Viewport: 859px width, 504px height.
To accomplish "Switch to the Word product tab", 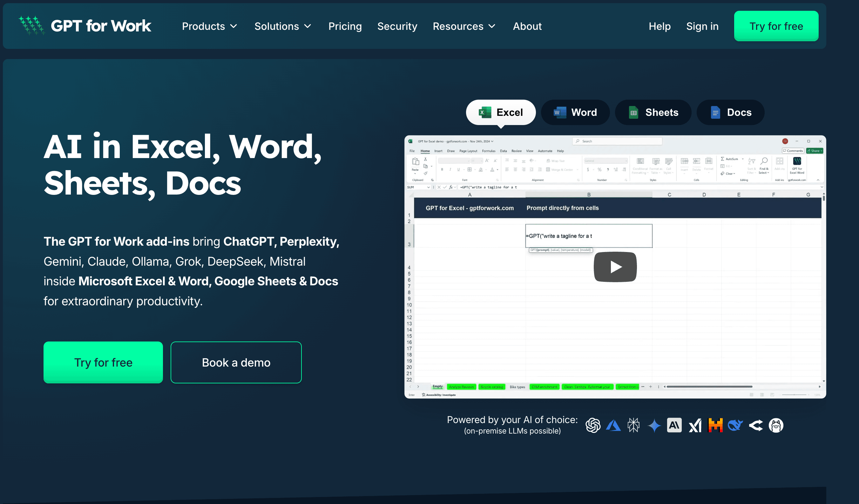I will 575,112.
